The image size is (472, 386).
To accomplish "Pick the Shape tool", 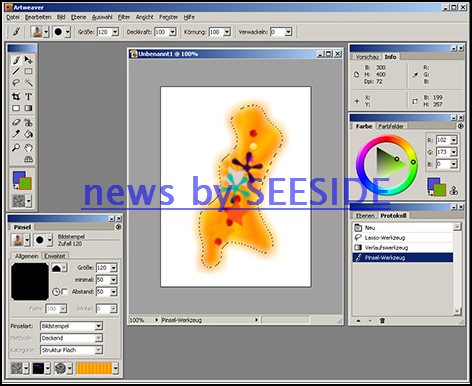I will (x=16, y=108).
